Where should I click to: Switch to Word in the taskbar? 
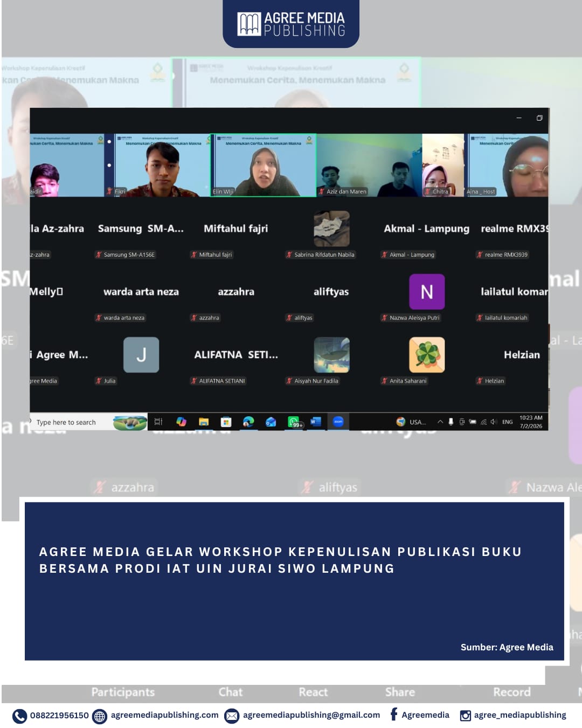(316, 422)
